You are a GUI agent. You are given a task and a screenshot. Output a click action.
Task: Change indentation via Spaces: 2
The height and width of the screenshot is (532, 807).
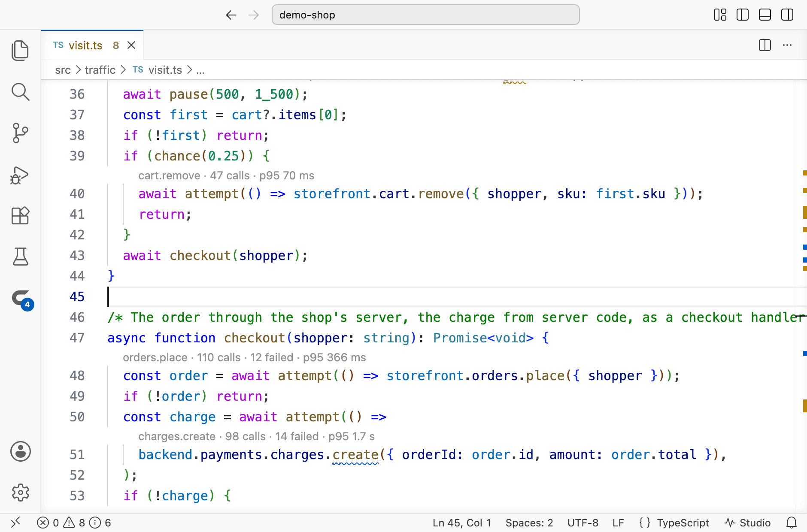click(529, 523)
